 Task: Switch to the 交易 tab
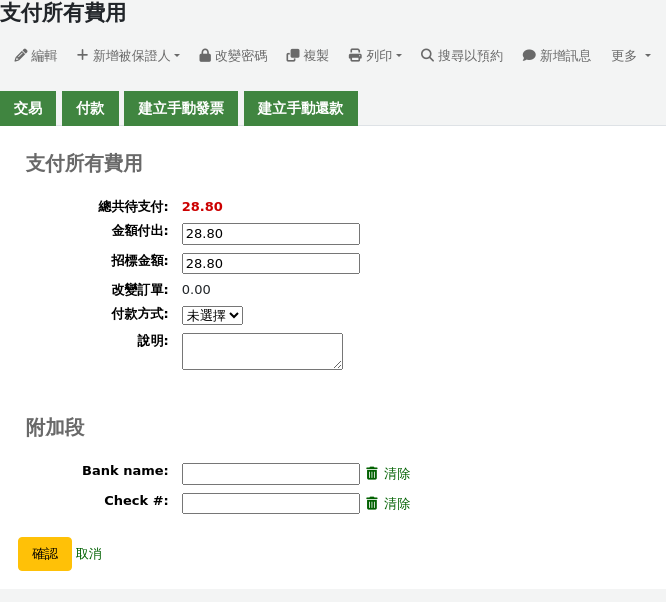point(28,108)
